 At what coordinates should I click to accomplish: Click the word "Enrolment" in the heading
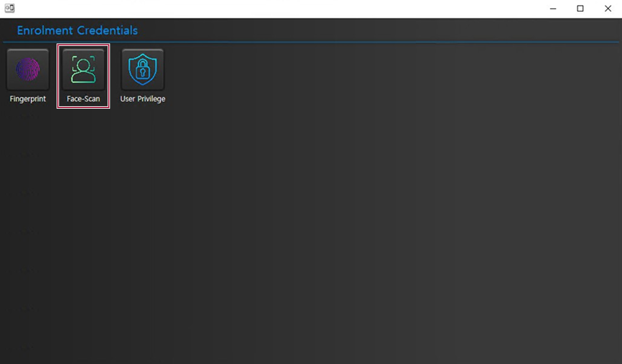pyautogui.click(x=45, y=30)
